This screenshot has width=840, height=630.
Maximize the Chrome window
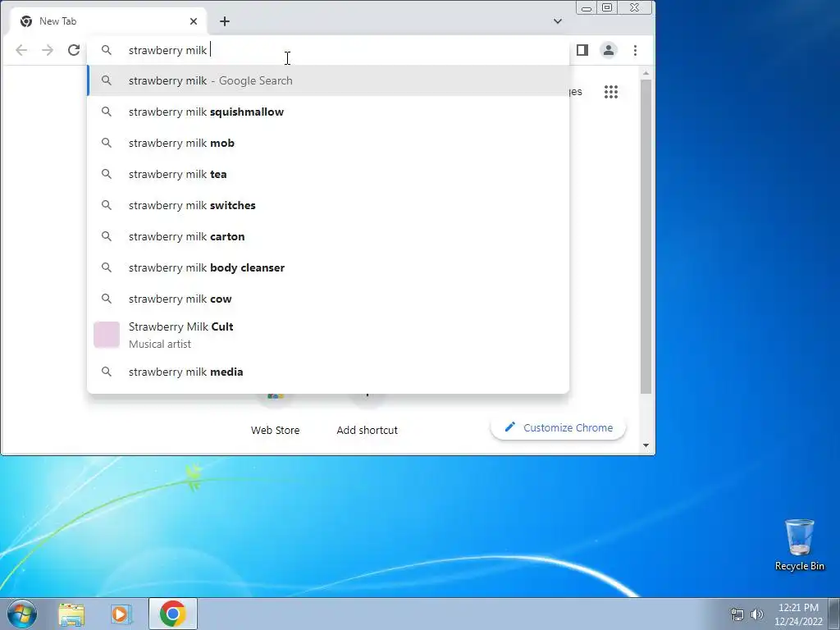pos(607,7)
